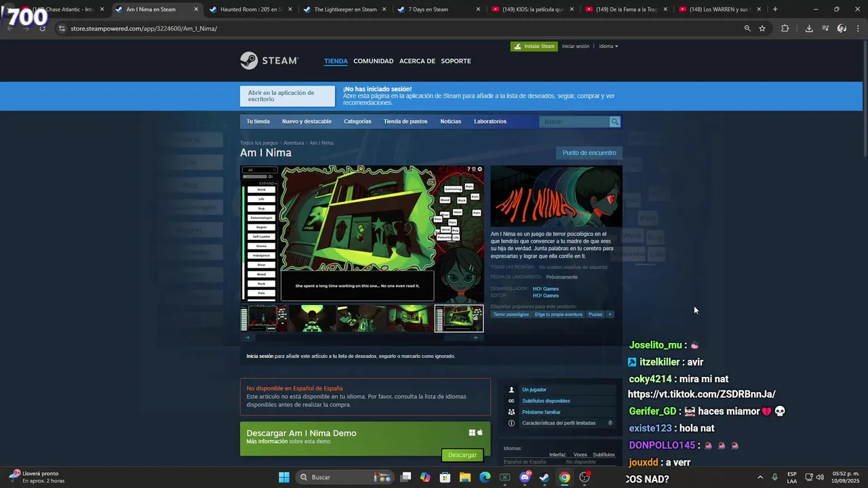Open Laboratorios menu item
This screenshot has height=488, width=868.
pyautogui.click(x=490, y=121)
